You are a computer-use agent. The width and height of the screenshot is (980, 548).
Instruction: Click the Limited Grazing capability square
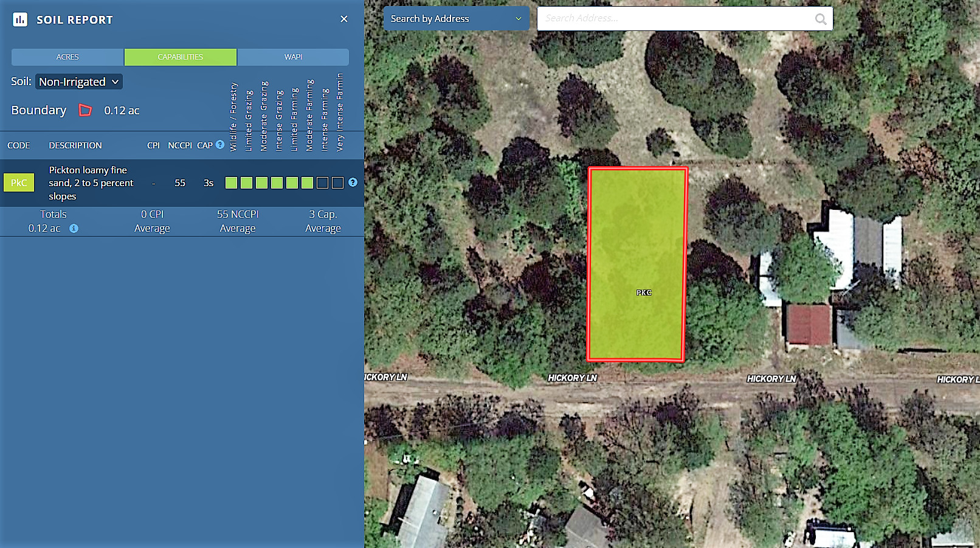tap(246, 182)
